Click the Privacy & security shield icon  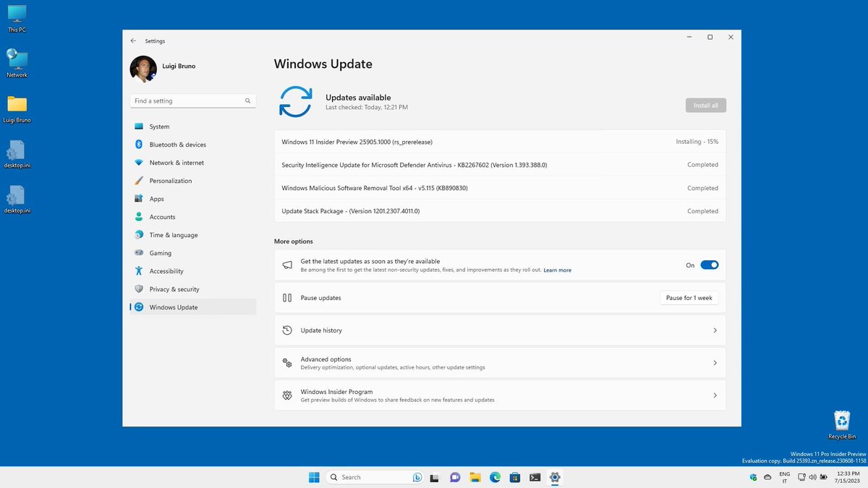click(139, 289)
